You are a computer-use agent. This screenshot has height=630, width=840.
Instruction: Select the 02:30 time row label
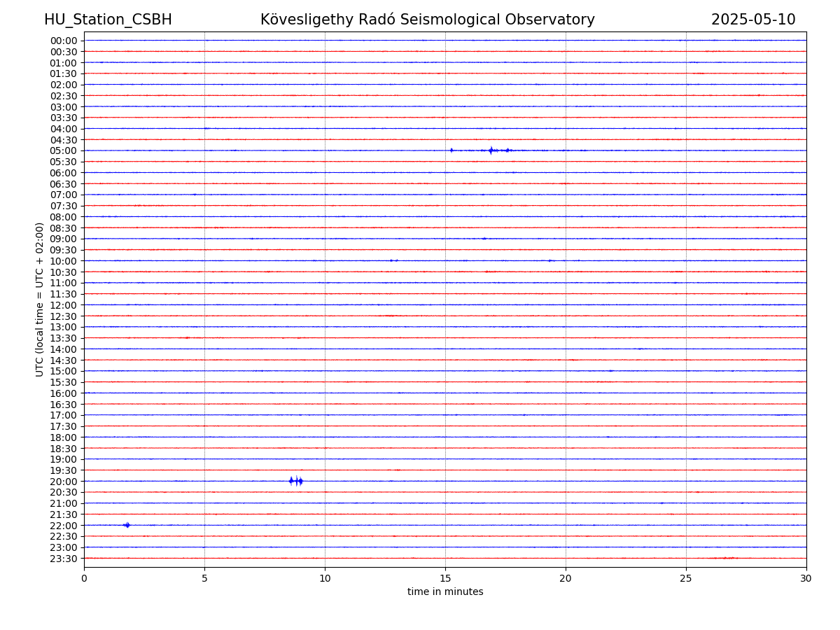[x=64, y=96]
